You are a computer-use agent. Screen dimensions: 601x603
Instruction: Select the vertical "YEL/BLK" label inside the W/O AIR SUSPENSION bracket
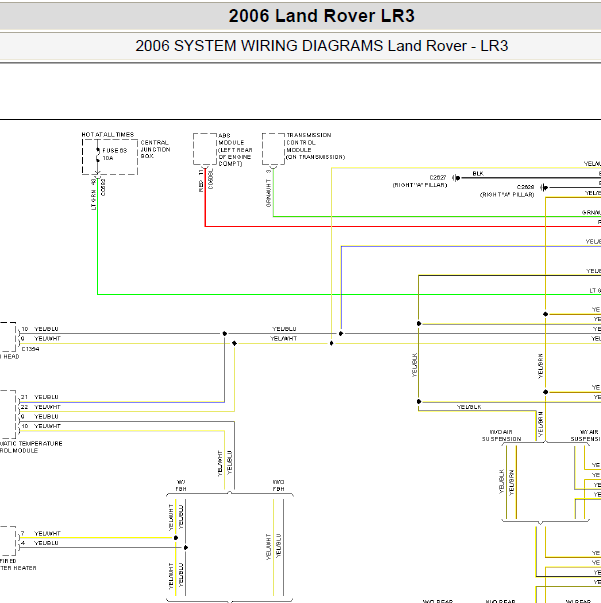501,481
